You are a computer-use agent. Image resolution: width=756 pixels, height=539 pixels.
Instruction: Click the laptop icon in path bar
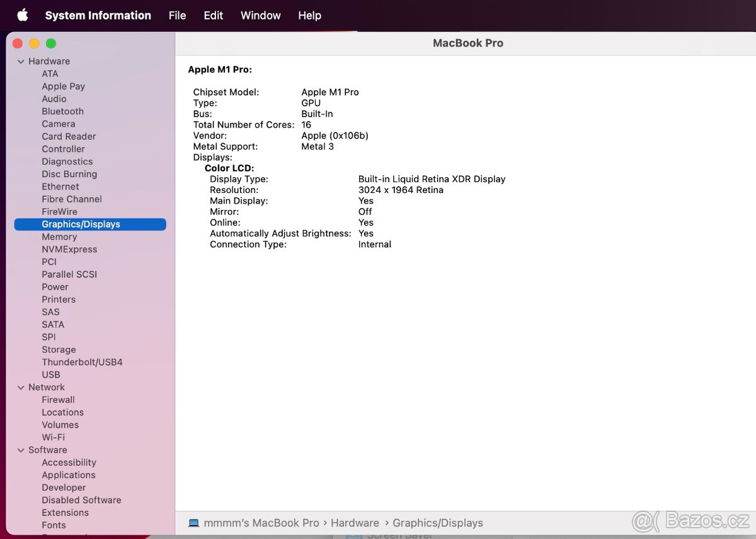[x=194, y=523]
